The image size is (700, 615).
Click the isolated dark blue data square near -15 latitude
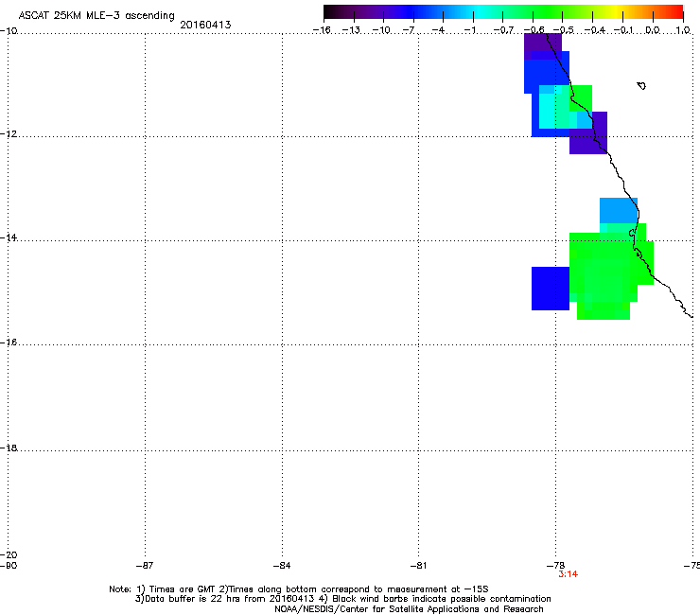[x=551, y=289]
